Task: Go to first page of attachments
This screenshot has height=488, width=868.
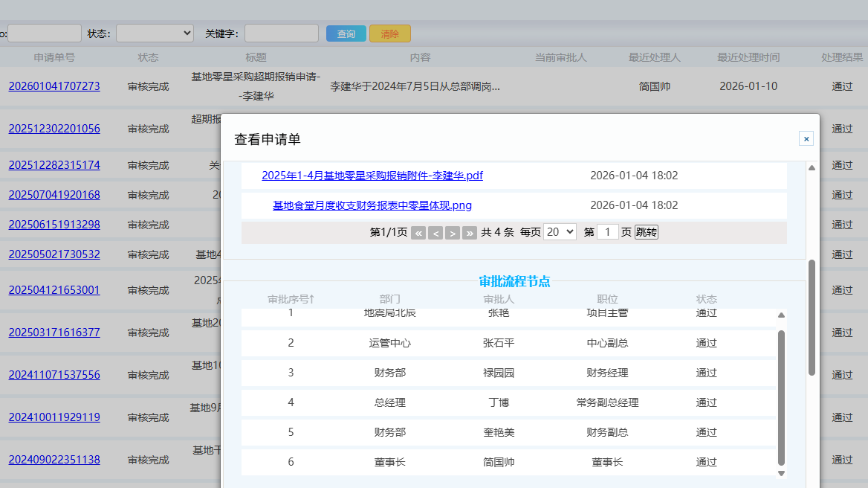Action: tap(418, 233)
